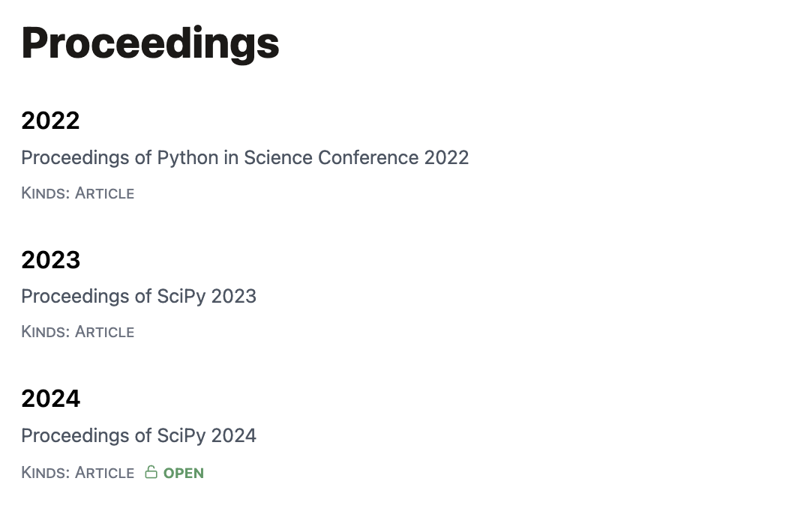Click the word "SciPy" in the 2023 description
This screenshot has width=804, height=532.
pos(181,296)
